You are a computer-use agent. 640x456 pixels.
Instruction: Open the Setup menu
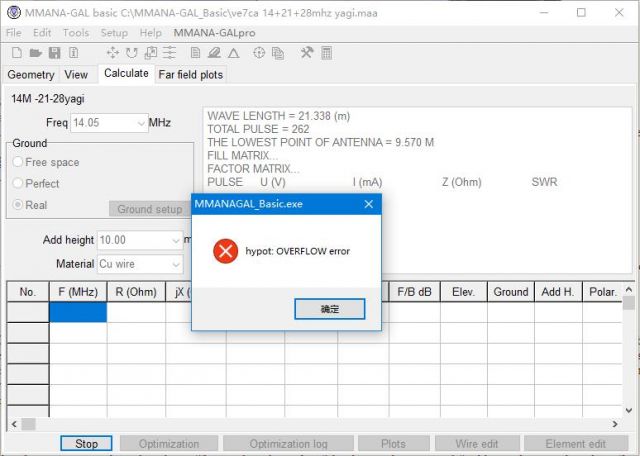tap(114, 33)
